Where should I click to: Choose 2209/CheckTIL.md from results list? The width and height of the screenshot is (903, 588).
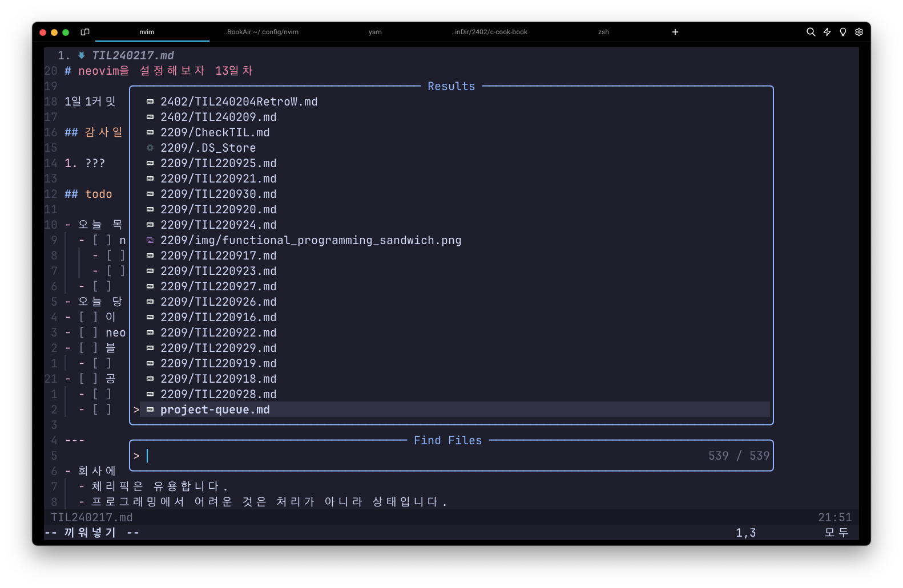coord(215,132)
